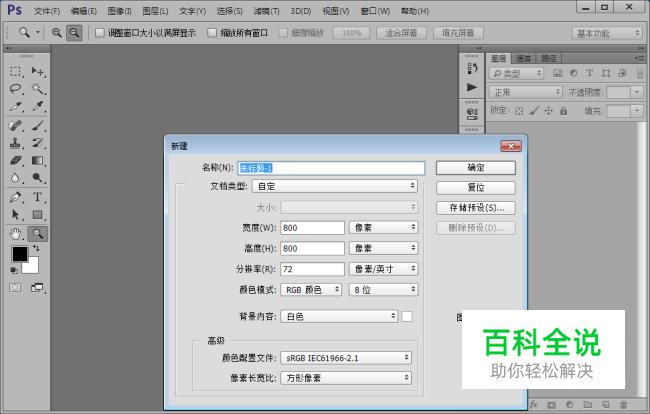This screenshot has width=650, height=414.
Task: Select the Pen tool
Action: (x=16, y=197)
